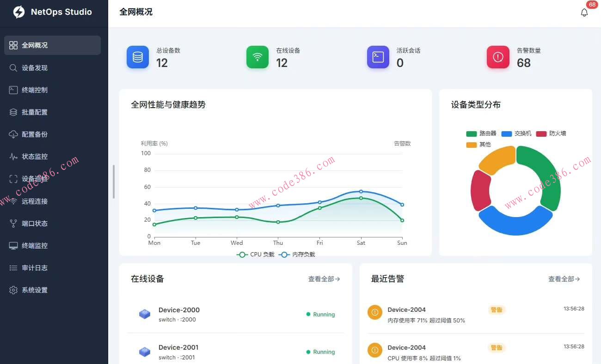Open 系统设置 from the sidebar

(x=35, y=290)
